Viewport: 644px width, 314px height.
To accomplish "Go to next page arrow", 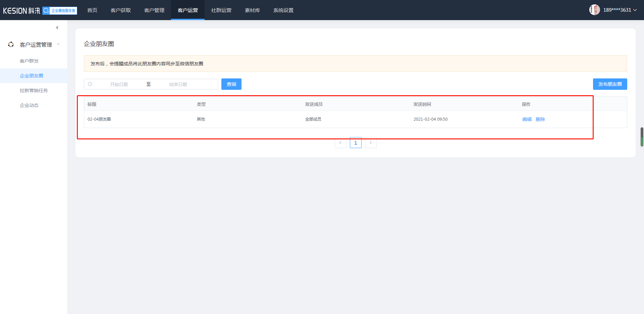I will [x=371, y=143].
